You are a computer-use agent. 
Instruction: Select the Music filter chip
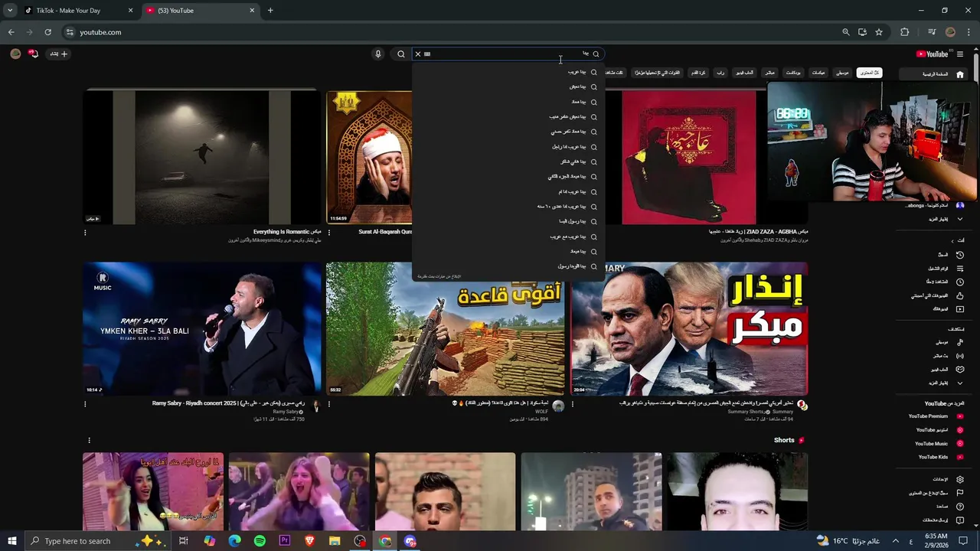842,73
